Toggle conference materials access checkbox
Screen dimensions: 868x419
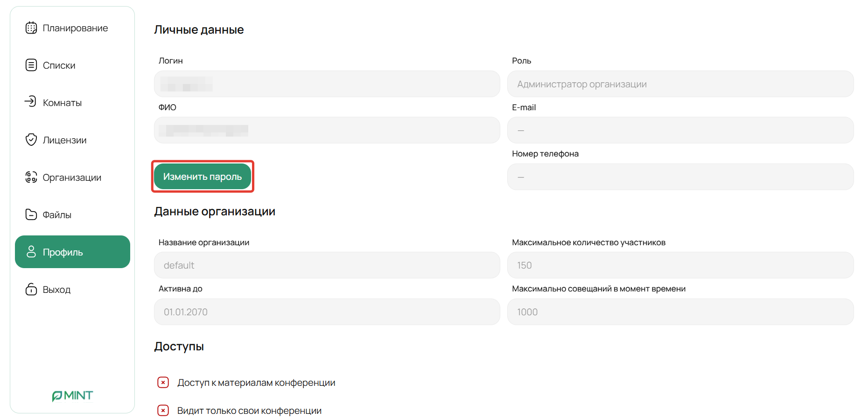click(163, 383)
